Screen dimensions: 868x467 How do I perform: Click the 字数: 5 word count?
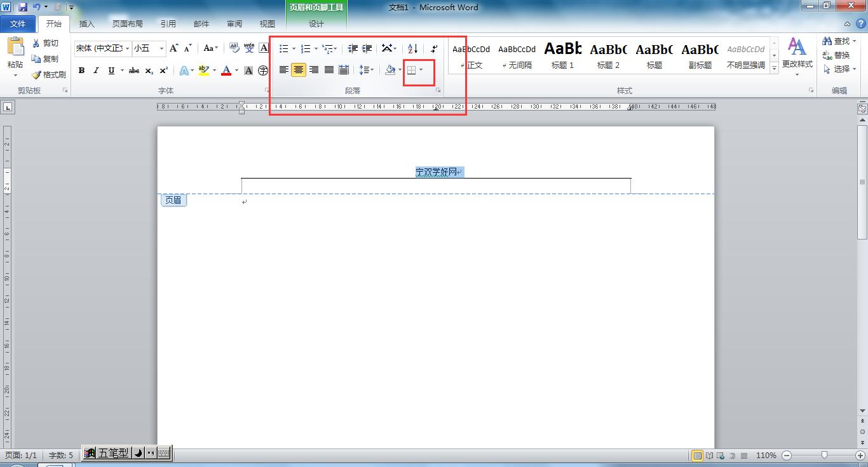[x=61, y=455]
